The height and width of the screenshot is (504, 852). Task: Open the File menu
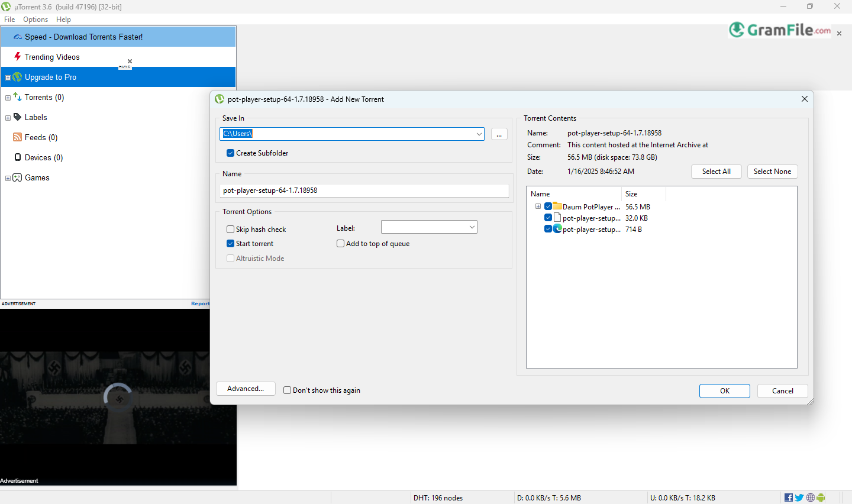pos(9,20)
